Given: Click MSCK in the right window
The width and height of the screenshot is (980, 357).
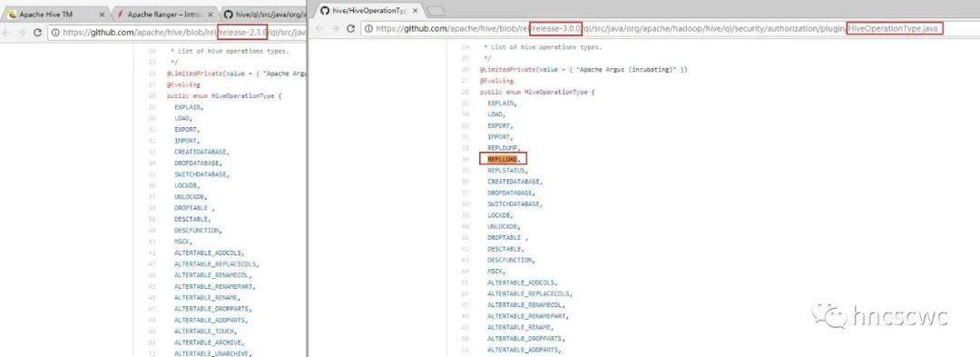Looking at the screenshot, I should tap(496, 272).
